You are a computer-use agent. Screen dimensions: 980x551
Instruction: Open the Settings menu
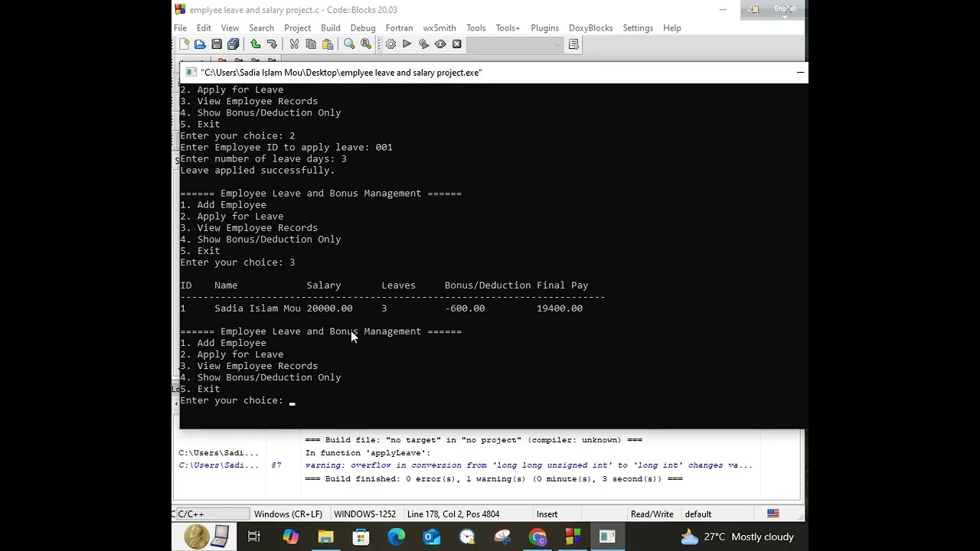click(638, 28)
